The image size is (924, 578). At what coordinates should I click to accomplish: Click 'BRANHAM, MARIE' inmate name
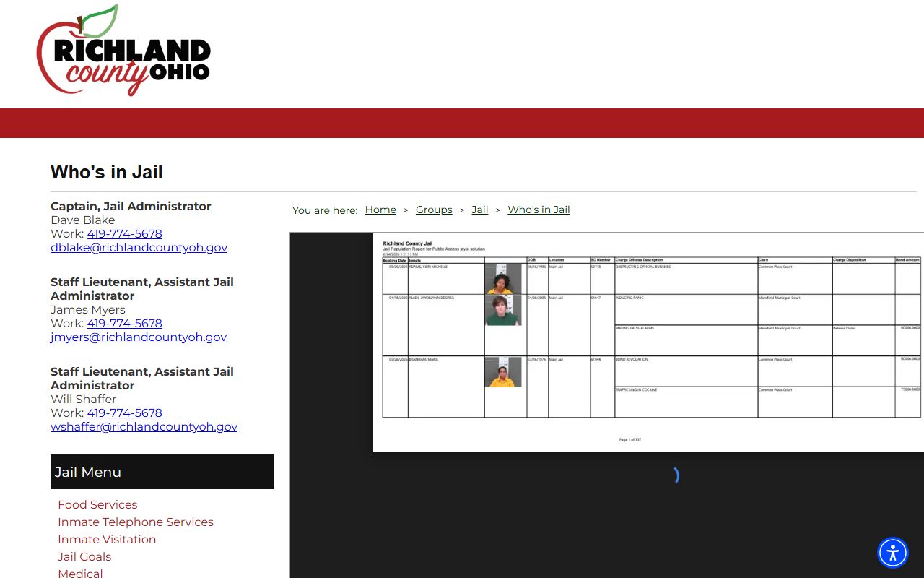tap(422, 359)
